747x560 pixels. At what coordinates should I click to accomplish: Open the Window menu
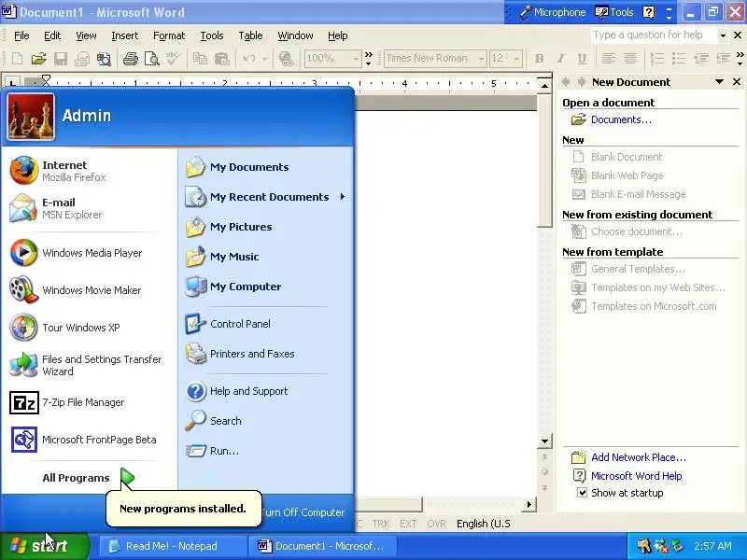pos(295,35)
